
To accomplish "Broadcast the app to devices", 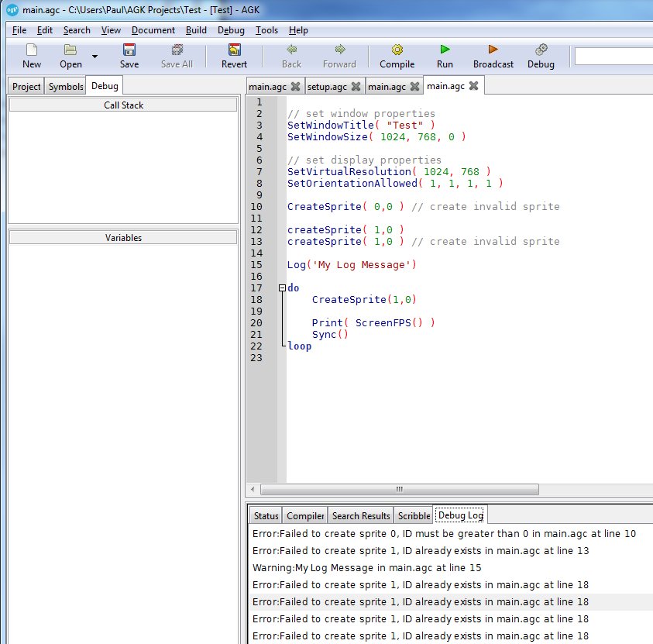I will [492, 56].
